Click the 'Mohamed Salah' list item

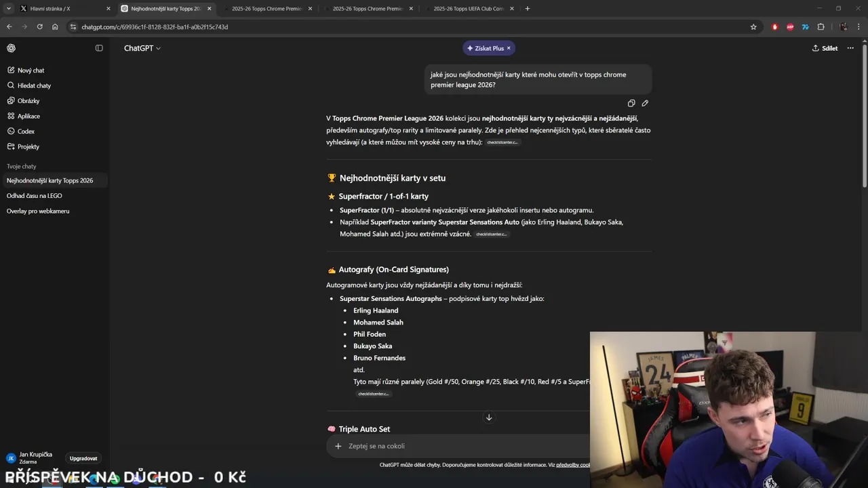click(378, 323)
